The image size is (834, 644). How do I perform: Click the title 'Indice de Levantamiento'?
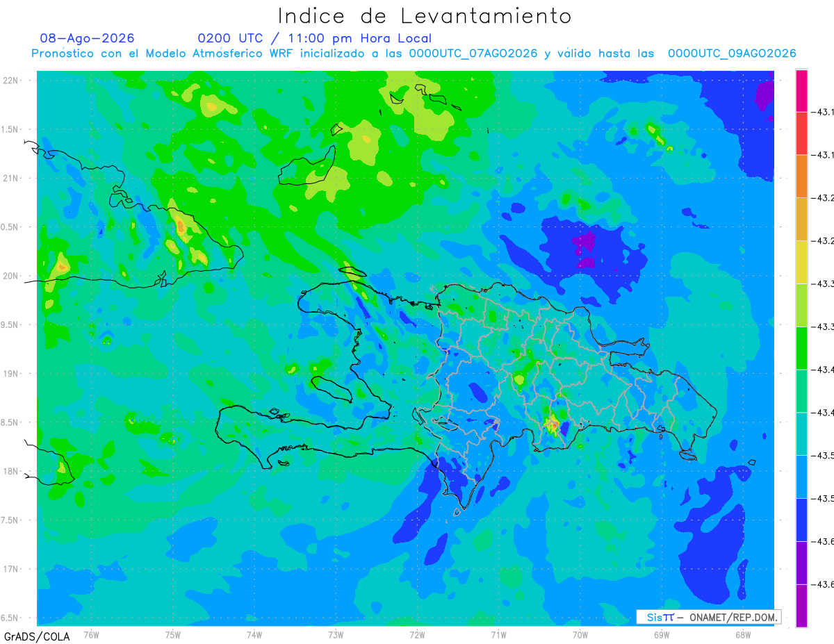coord(425,16)
